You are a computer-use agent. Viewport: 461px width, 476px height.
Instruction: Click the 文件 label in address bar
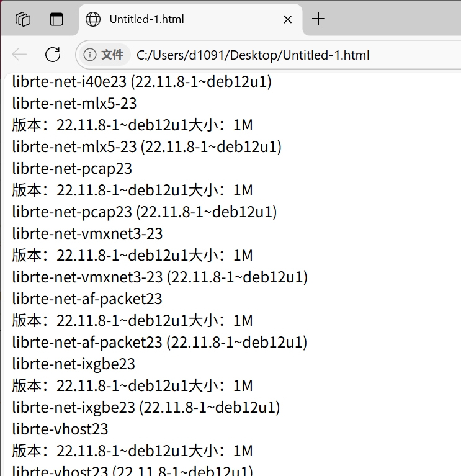click(x=112, y=55)
